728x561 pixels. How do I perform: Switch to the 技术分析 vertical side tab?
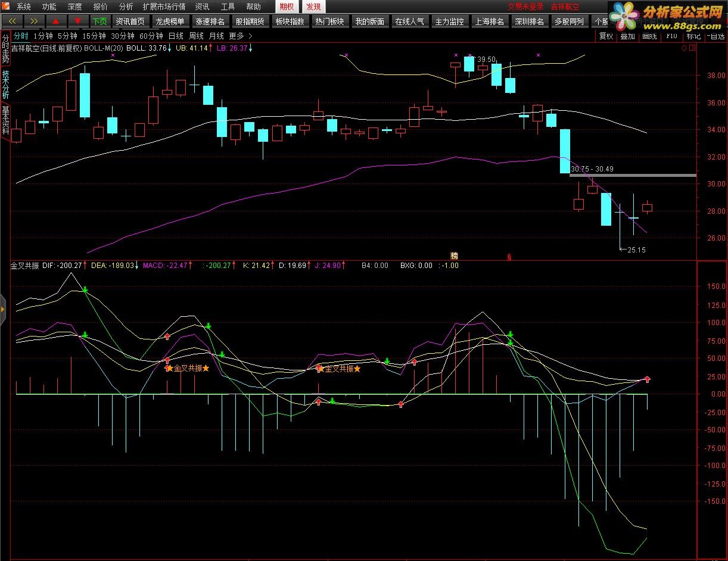(5, 84)
